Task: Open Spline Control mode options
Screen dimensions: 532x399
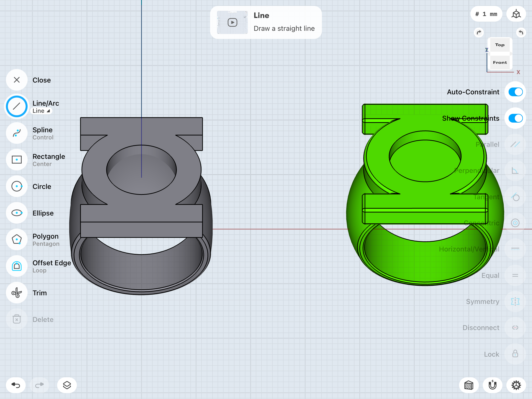Action: [43, 137]
